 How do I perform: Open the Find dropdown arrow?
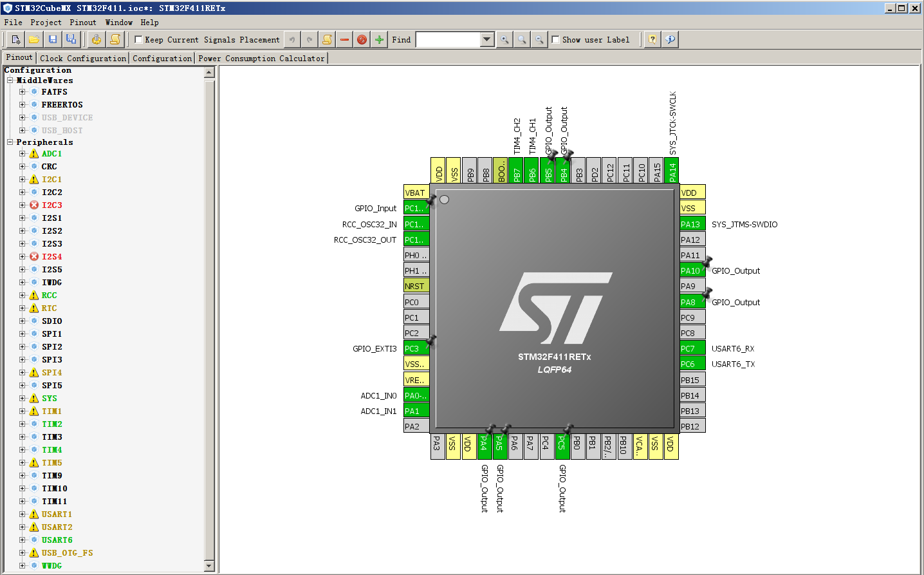pyautogui.click(x=487, y=39)
